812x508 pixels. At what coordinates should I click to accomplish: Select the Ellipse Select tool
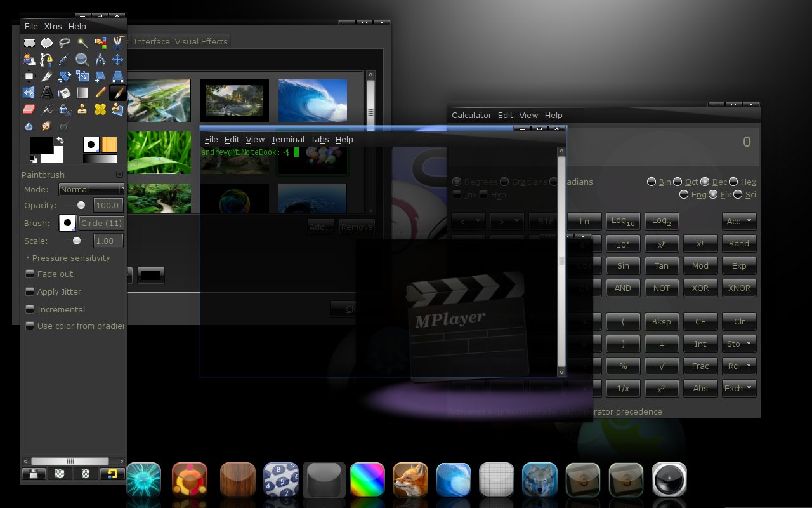pyautogui.click(x=47, y=43)
